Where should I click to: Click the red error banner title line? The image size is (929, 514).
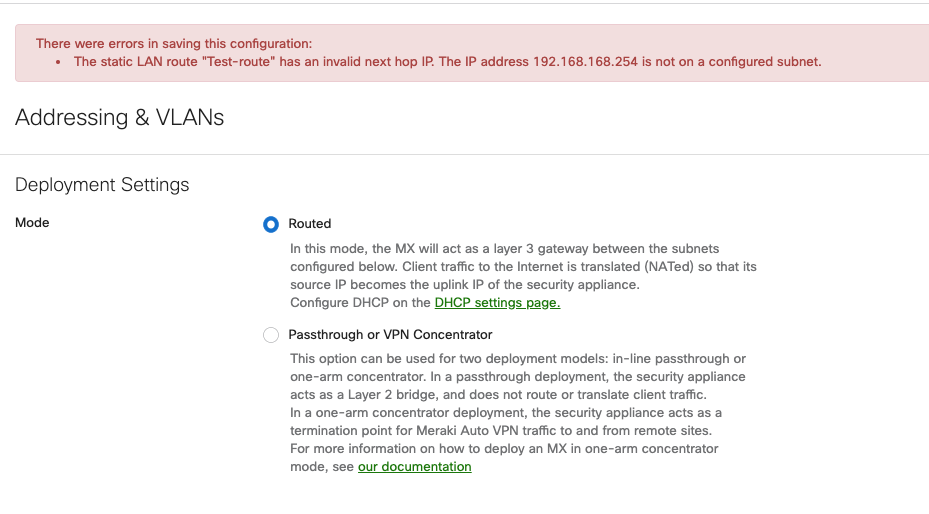(174, 44)
